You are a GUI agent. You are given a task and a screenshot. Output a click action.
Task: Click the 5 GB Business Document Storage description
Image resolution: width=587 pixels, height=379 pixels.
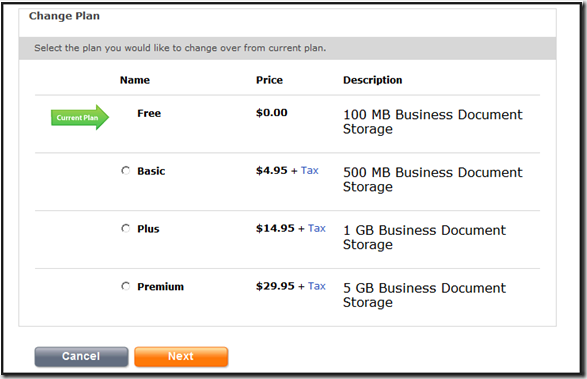(x=425, y=295)
